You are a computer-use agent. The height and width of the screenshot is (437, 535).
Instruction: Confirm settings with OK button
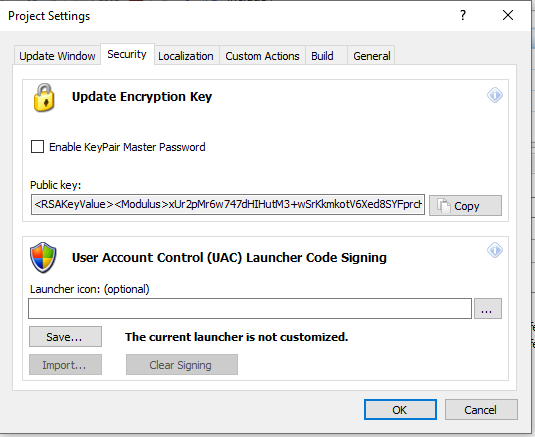pos(400,409)
